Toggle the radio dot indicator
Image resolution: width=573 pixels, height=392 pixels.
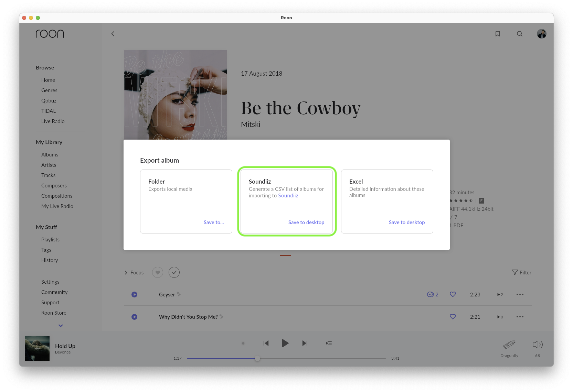coord(243,343)
